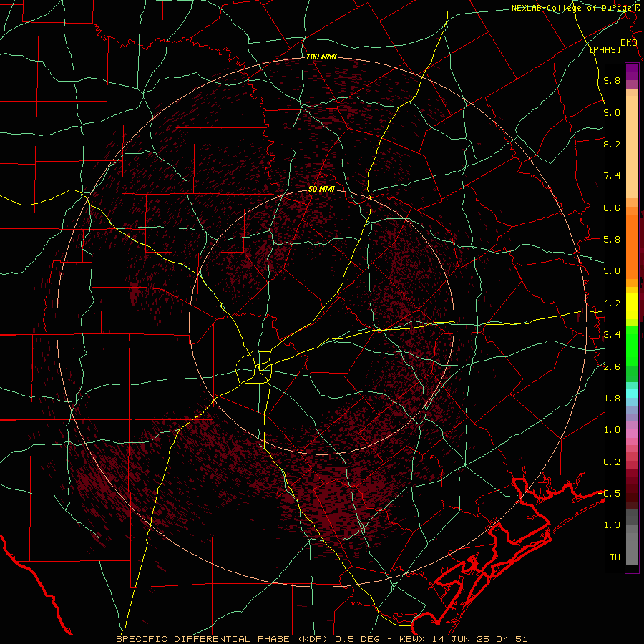Image resolution: width=644 pixels, height=644 pixels.
Task: Pick the yellow segment of the color bar
Action: click(x=632, y=306)
